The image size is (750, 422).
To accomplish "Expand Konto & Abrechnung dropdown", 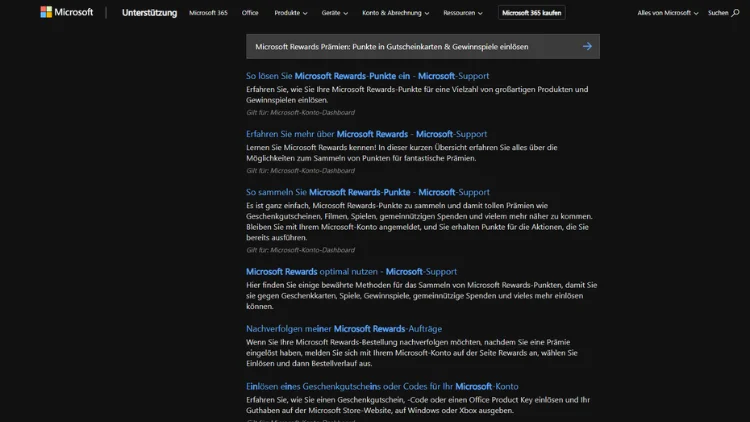I will (x=396, y=13).
